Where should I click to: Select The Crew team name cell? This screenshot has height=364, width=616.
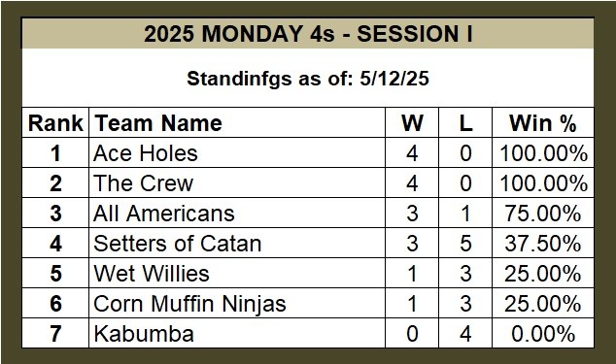(x=237, y=183)
